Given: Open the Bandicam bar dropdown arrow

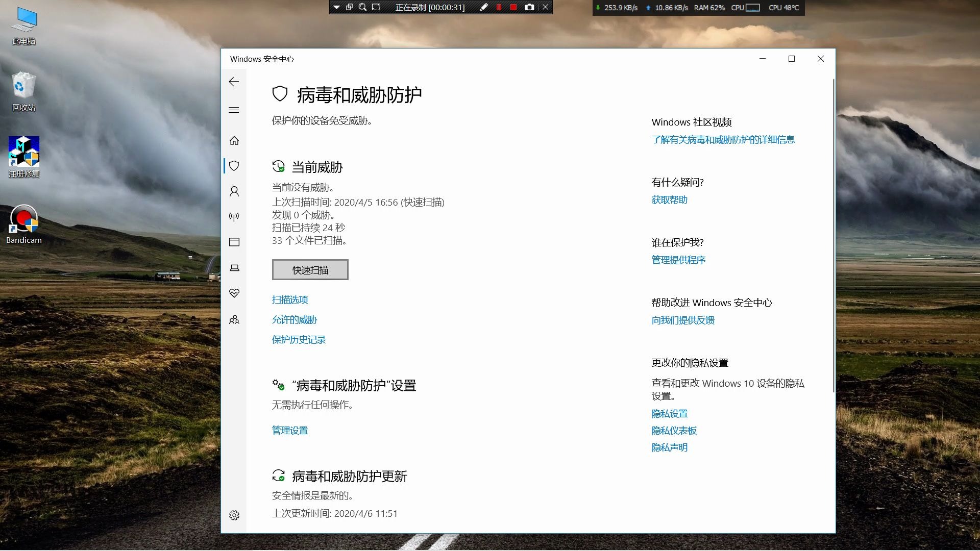Looking at the screenshot, I should [x=336, y=7].
